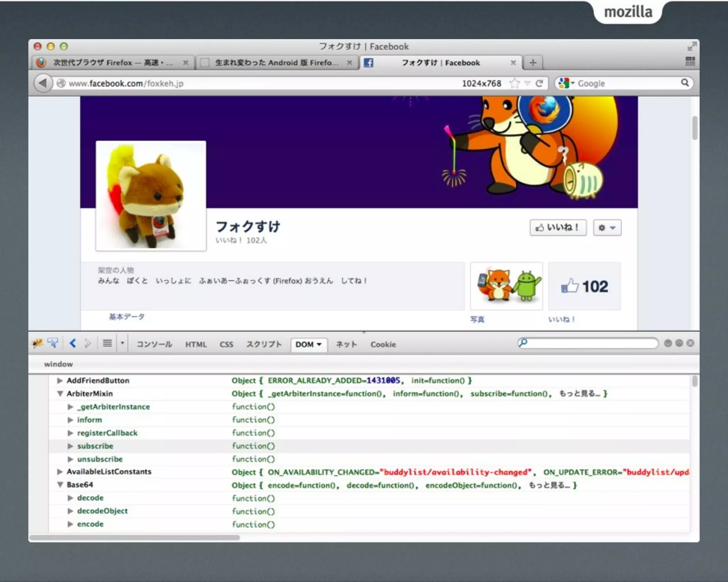
Task: Click the DOM panel horizontal scrollbar
Action: click(134, 538)
